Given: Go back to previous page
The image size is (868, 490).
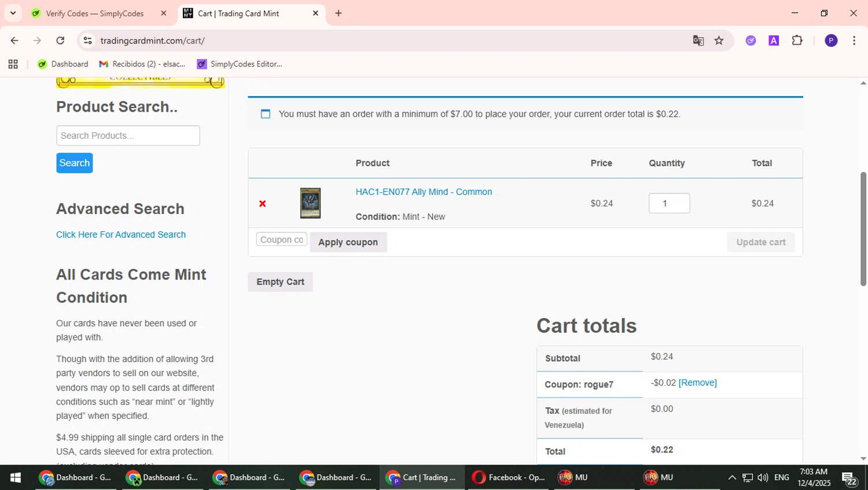Looking at the screenshot, I should click(14, 40).
